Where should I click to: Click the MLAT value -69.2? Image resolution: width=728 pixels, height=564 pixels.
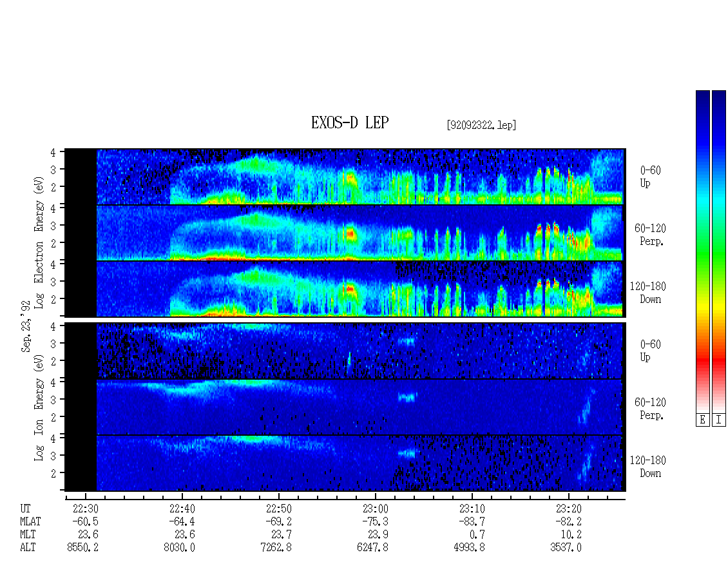click(x=278, y=521)
